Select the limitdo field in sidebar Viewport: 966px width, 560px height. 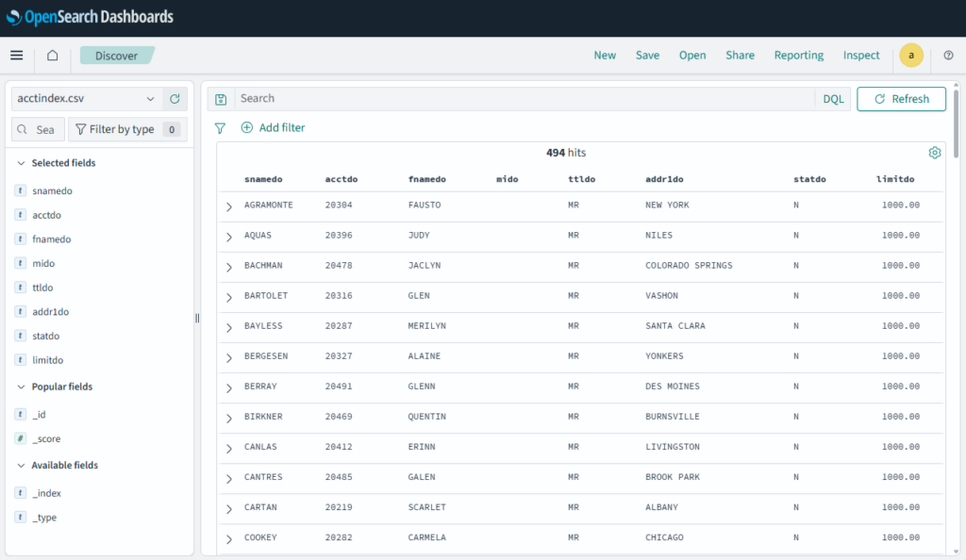(x=48, y=360)
